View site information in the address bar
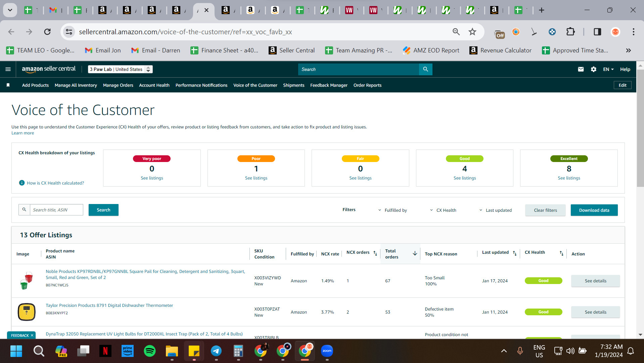Screen dimensions: 644x363 pyautogui.click(x=69, y=32)
